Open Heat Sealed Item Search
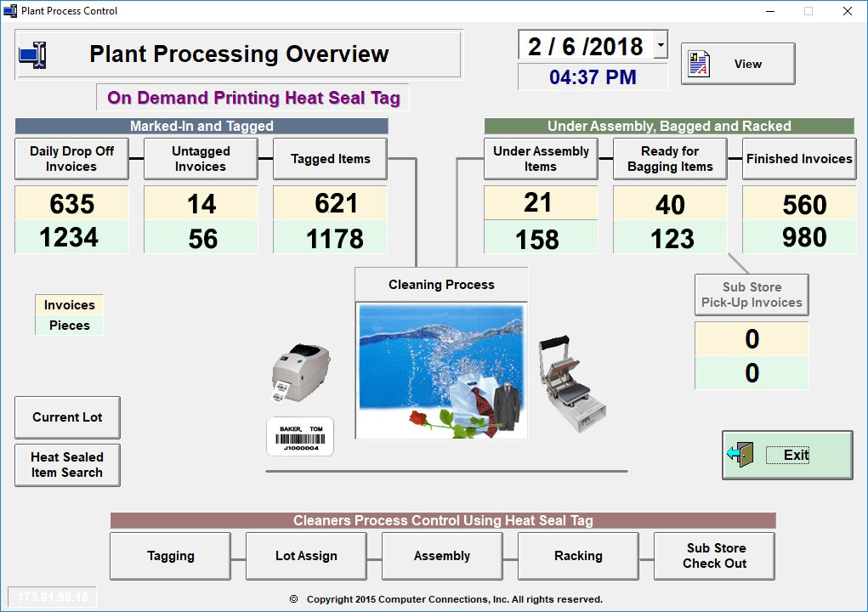This screenshot has width=868, height=612. (67, 465)
